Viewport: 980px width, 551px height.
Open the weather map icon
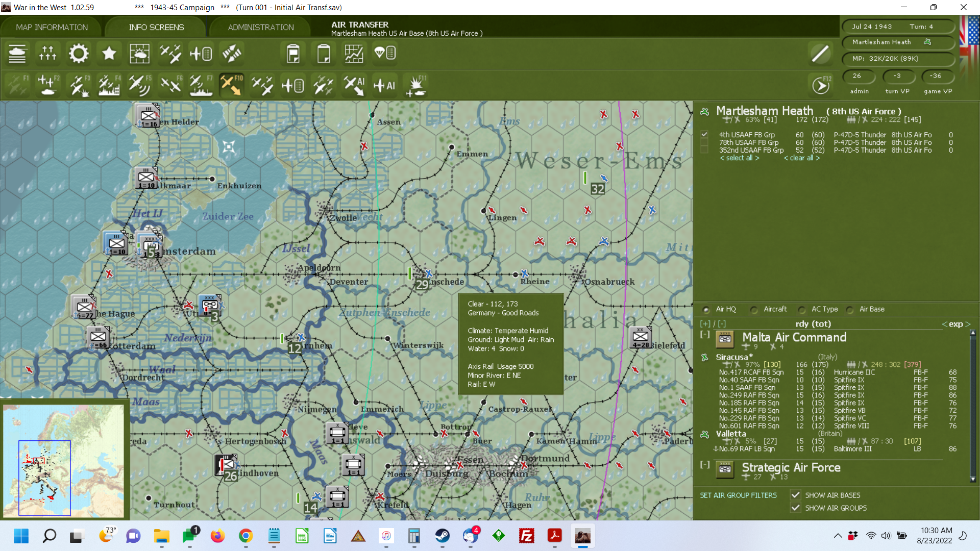tap(139, 53)
